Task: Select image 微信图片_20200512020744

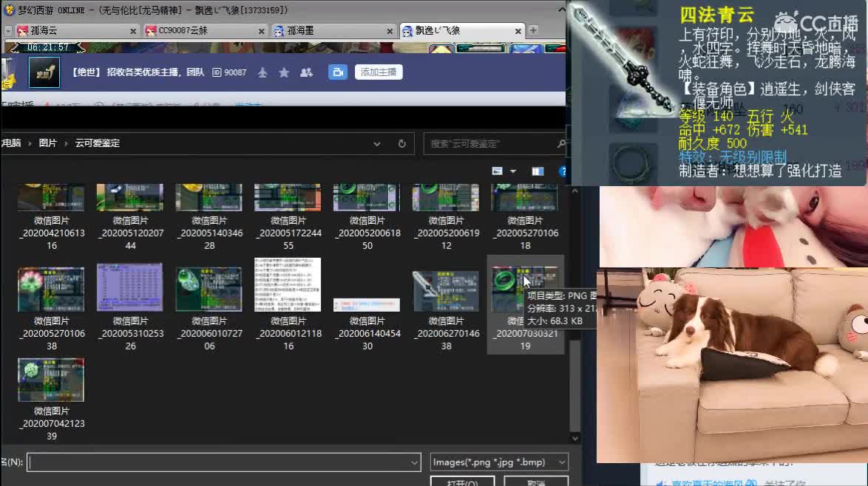Action: point(130,217)
